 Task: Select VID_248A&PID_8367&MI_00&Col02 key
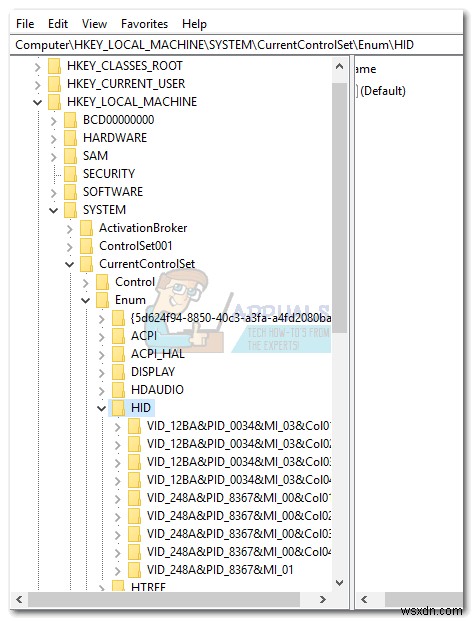click(239, 516)
